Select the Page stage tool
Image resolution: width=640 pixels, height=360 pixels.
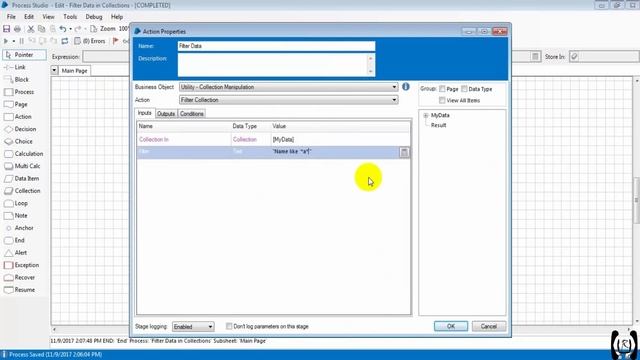16,104
